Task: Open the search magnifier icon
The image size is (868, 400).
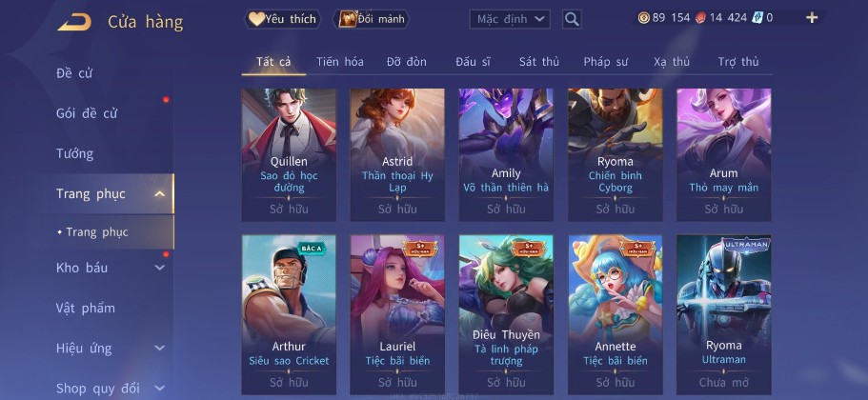Action: (x=572, y=19)
